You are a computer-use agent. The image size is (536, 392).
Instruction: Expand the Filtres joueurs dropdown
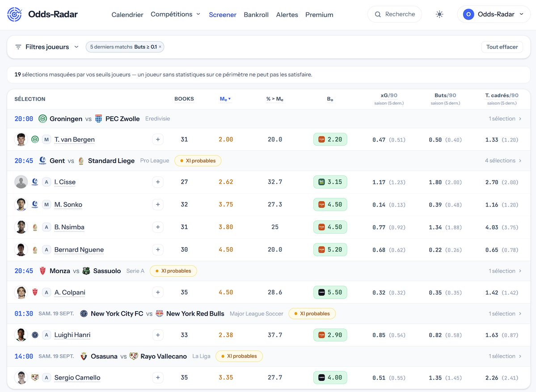(x=47, y=47)
